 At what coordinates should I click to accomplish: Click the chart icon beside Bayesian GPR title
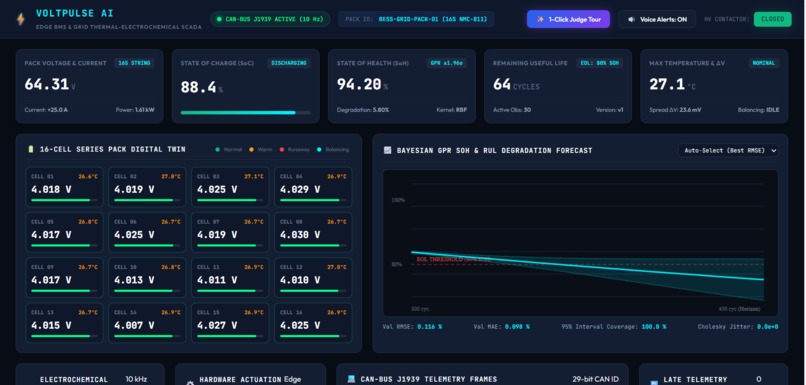pyautogui.click(x=387, y=151)
